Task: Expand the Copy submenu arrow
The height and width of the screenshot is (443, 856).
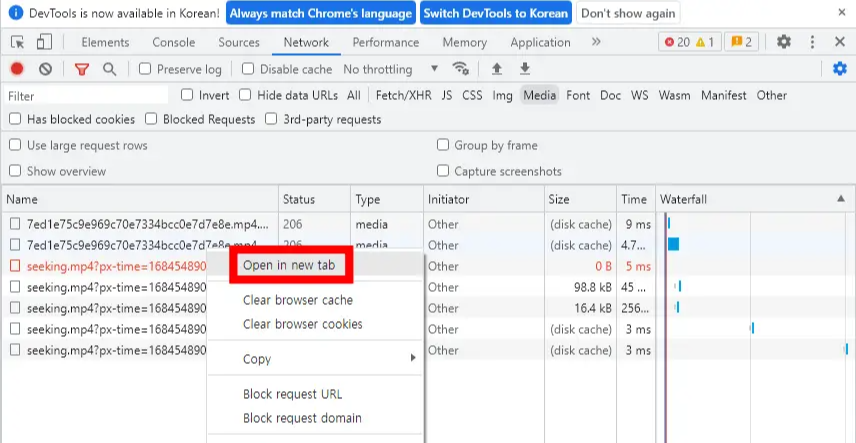Action: 413,358
